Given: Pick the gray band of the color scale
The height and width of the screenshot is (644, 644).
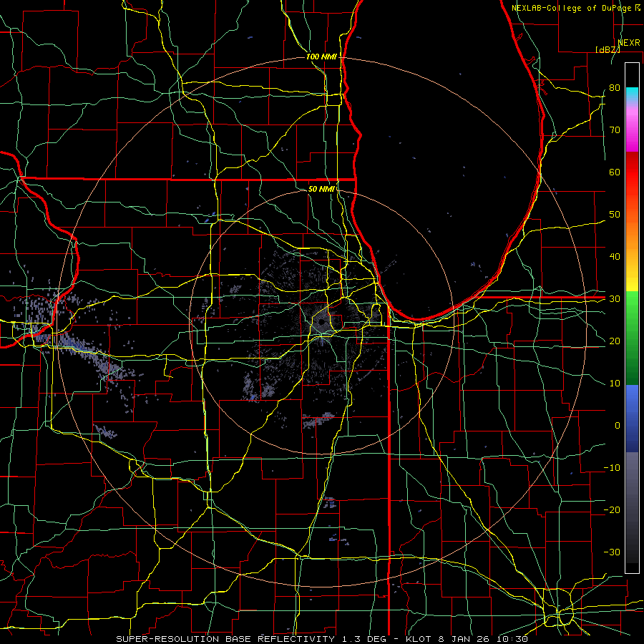Looking at the screenshot, I should point(632,507).
